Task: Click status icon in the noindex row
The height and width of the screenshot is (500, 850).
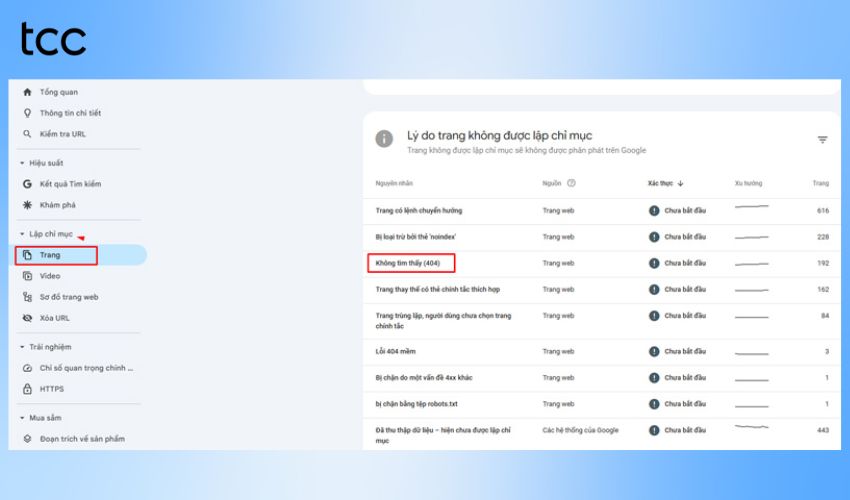Action: pos(654,237)
